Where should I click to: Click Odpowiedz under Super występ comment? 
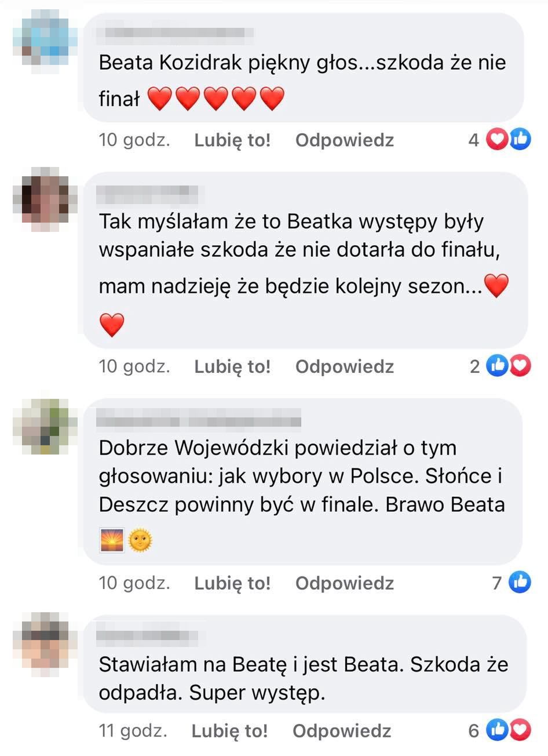point(342,730)
